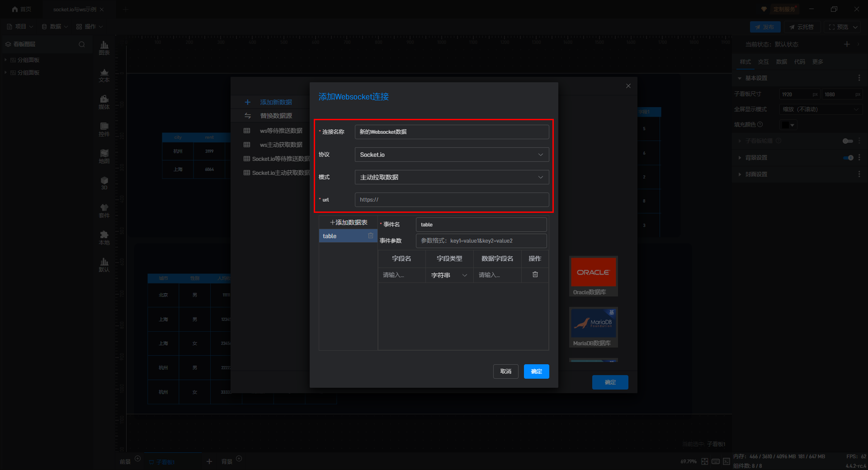Viewport: 868px width, 470px height.
Task: Select the 3D components icon
Action: point(104,183)
